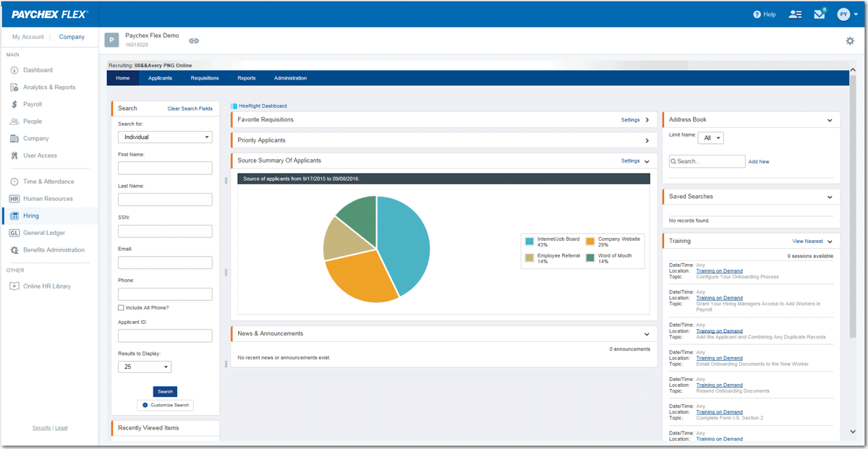Click the Internet/Job Board blue legend swatch
The width and height of the screenshot is (868, 449).
tap(529, 241)
